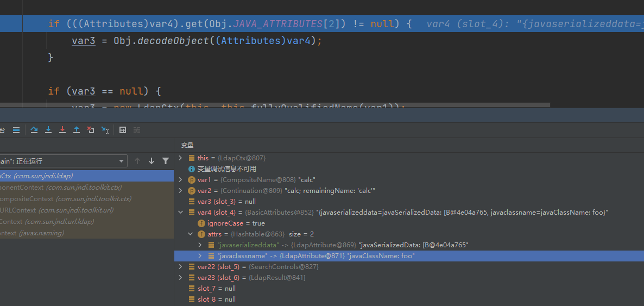
Task: Click the 变量调试信息不可用 info message
Action: point(227,169)
